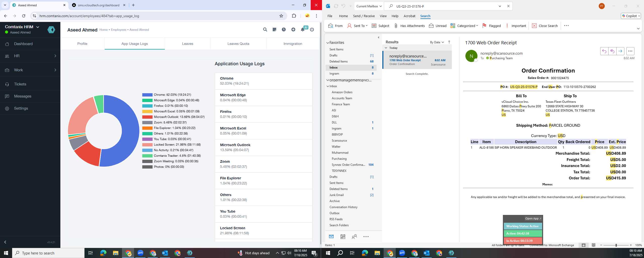Clear the Outlook search box with X
This screenshot has width=644, height=258.
[508, 6]
